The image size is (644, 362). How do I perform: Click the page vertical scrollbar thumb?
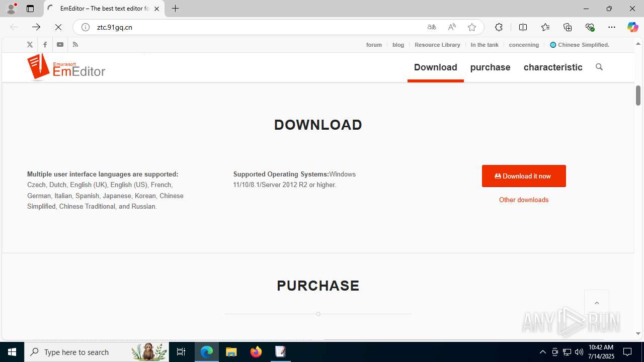click(x=638, y=96)
